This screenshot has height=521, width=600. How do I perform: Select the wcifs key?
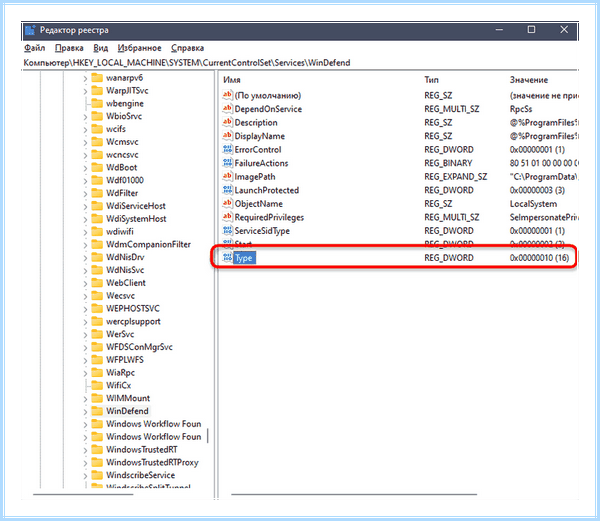pos(116,129)
